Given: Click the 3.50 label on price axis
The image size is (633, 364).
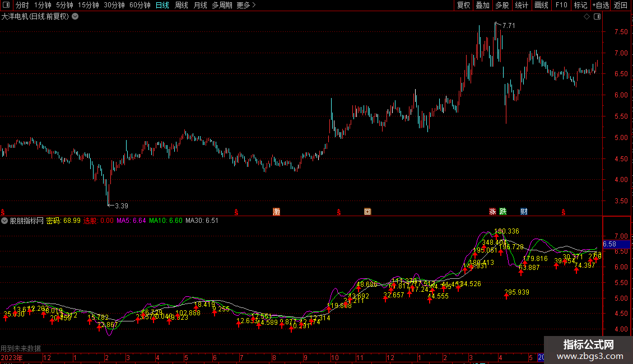Looking at the screenshot, I should coord(621,201).
